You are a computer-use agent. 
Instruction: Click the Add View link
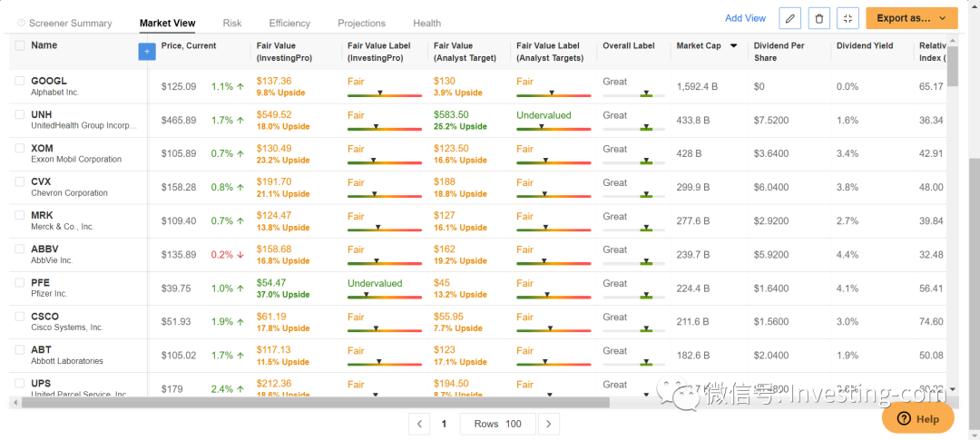coord(745,18)
